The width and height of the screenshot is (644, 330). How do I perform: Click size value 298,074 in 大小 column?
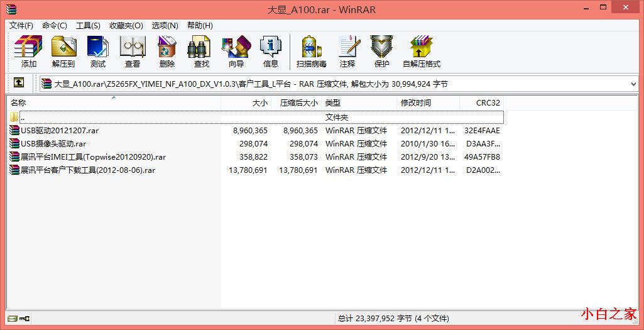[253, 144]
